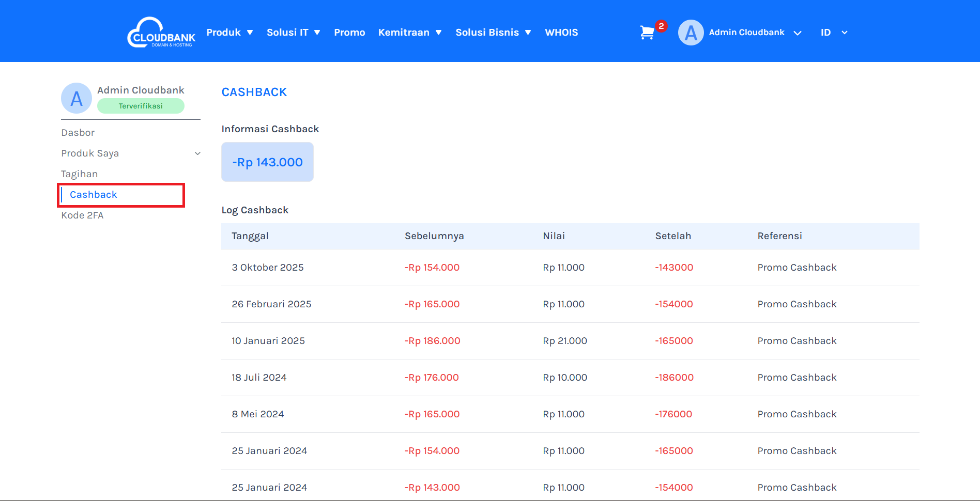The image size is (980, 501).
Task: Click the sidebar profile avatar
Action: 76,98
